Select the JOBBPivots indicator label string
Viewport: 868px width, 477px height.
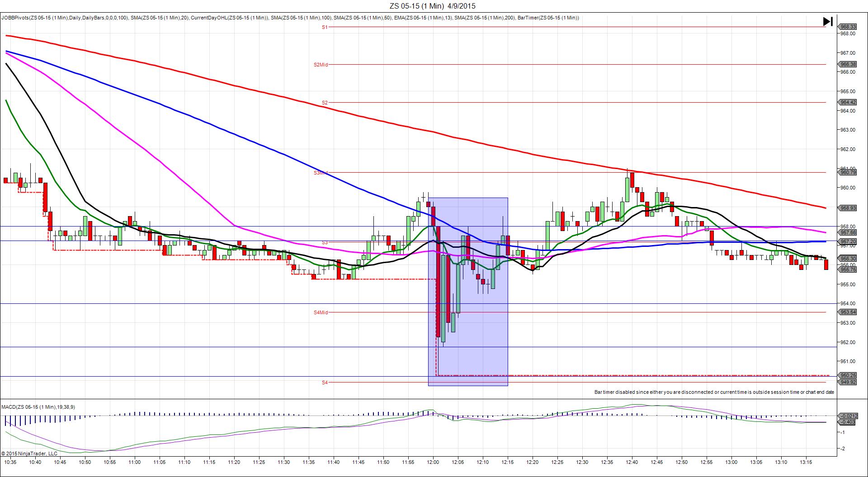click(289, 18)
